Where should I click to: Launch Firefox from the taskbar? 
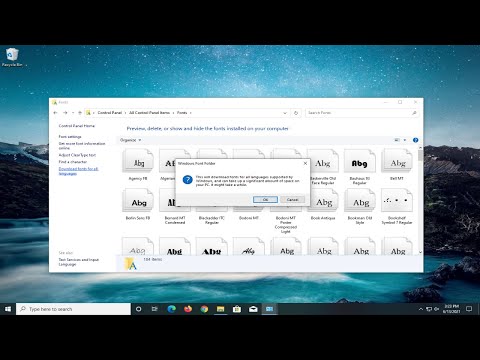pos(188,309)
